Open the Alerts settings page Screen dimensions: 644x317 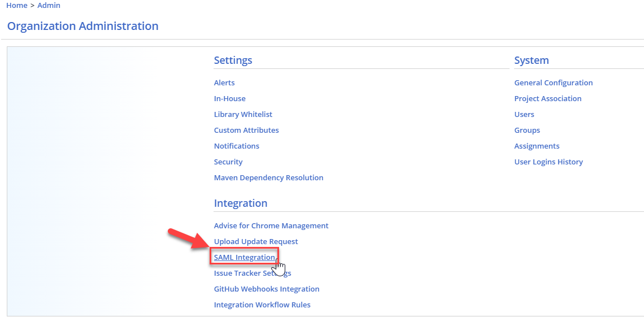pos(224,82)
